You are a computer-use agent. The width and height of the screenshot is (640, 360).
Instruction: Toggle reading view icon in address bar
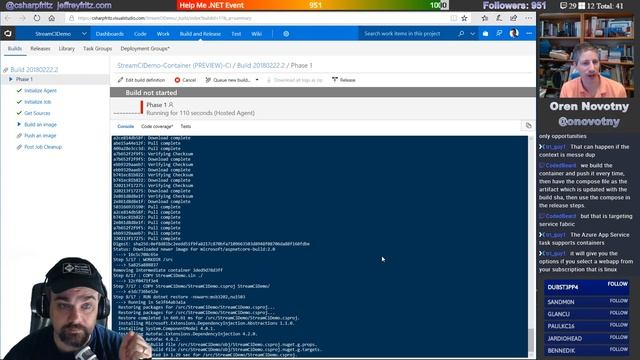coord(453,18)
